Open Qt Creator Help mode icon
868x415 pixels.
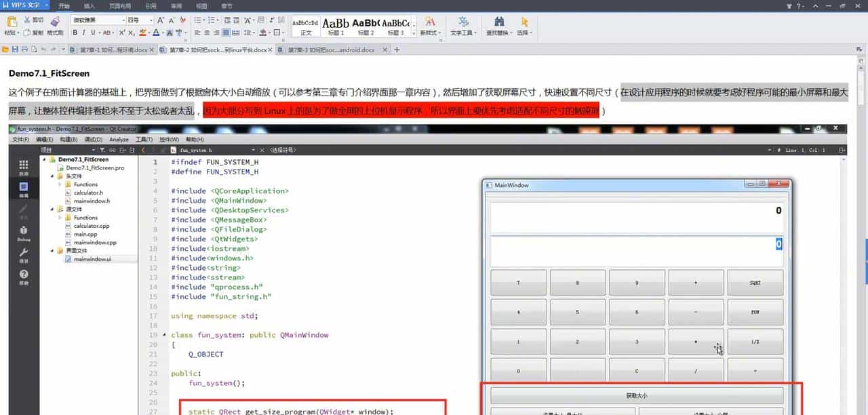pos(24,276)
